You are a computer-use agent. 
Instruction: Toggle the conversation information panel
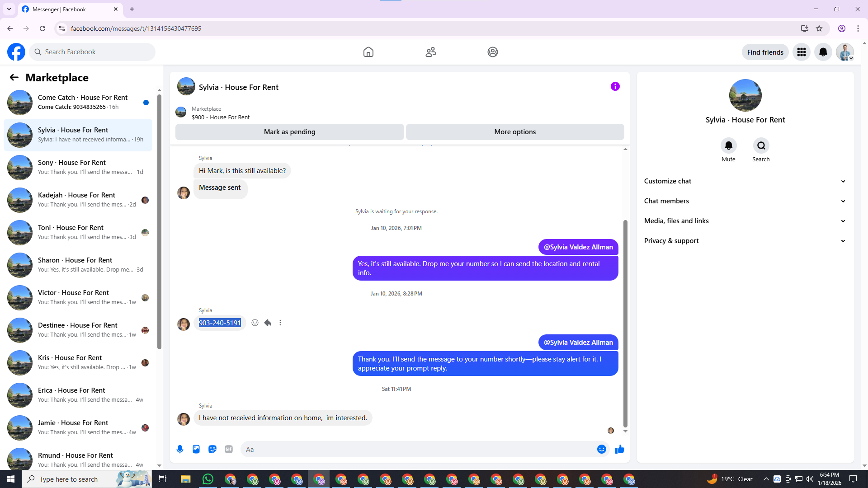(615, 86)
